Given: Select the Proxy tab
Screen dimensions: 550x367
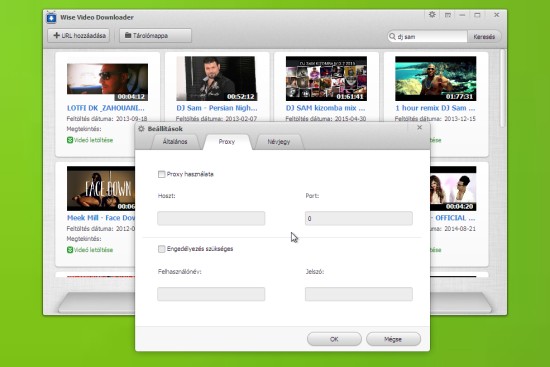Looking at the screenshot, I should [227, 142].
